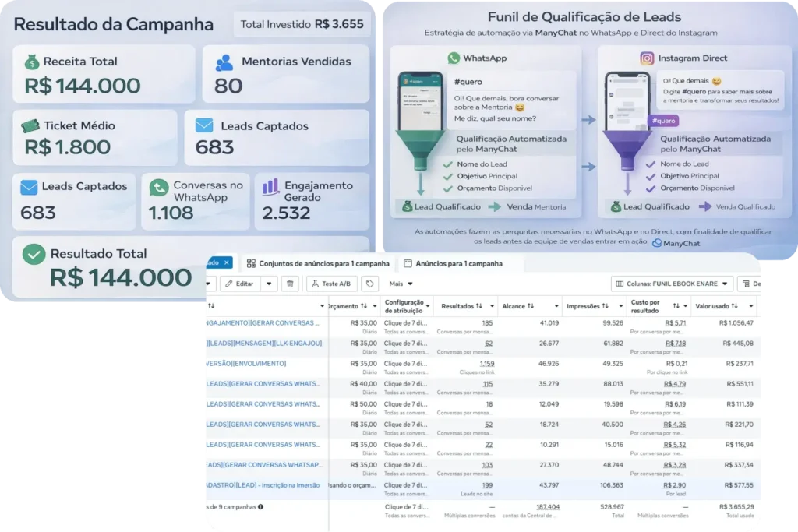
Task: Click the trash delete icon in toolbar
Action: tap(290, 284)
